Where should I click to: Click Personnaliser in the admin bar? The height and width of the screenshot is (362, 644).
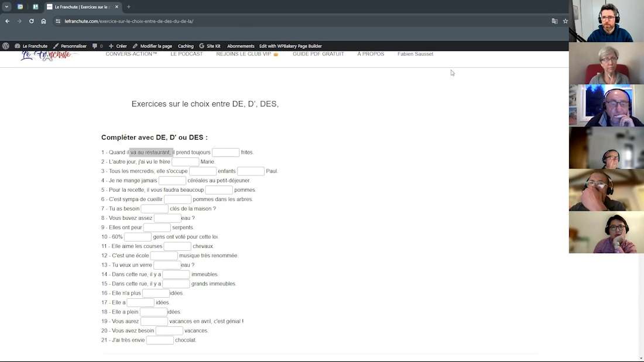click(x=70, y=46)
